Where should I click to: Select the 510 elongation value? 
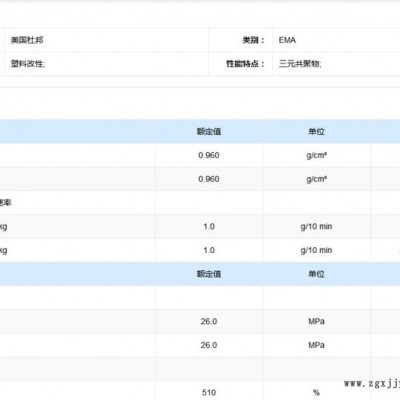[209, 392]
